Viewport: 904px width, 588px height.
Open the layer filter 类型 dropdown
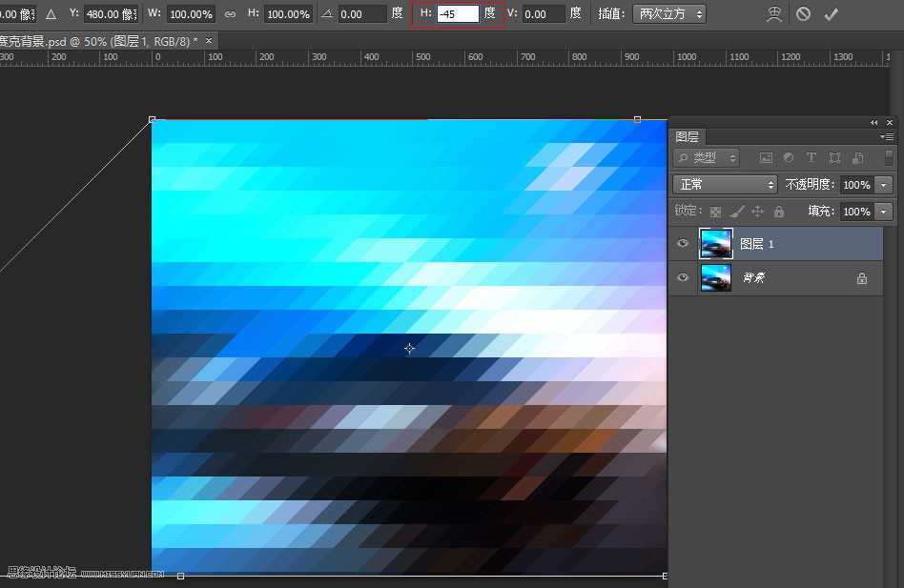coord(707,158)
